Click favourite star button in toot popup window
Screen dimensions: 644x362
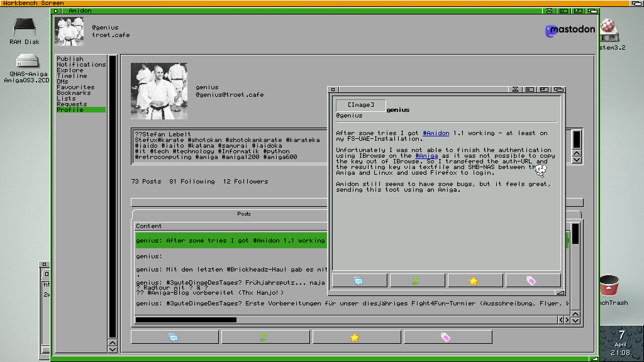click(475, 281)
